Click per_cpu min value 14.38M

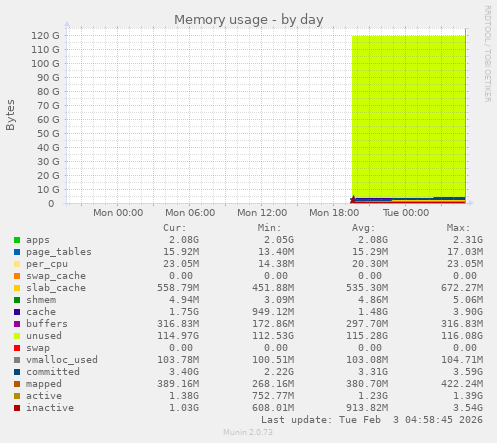[276, 264]
